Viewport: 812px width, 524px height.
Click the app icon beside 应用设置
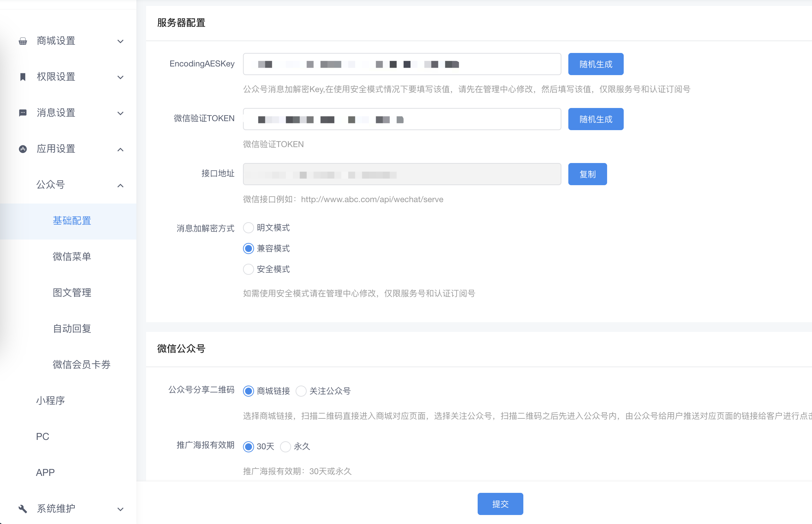click(x=23, y=149)
